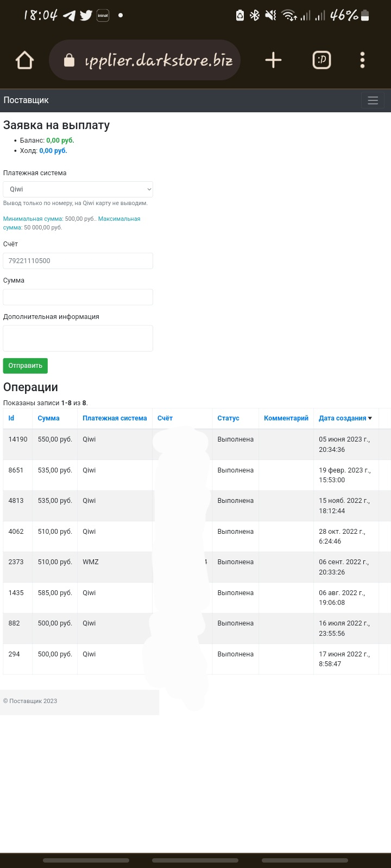391x868 pixels.
Task: Click the Дополнительная информация text area
Action: 78,338
